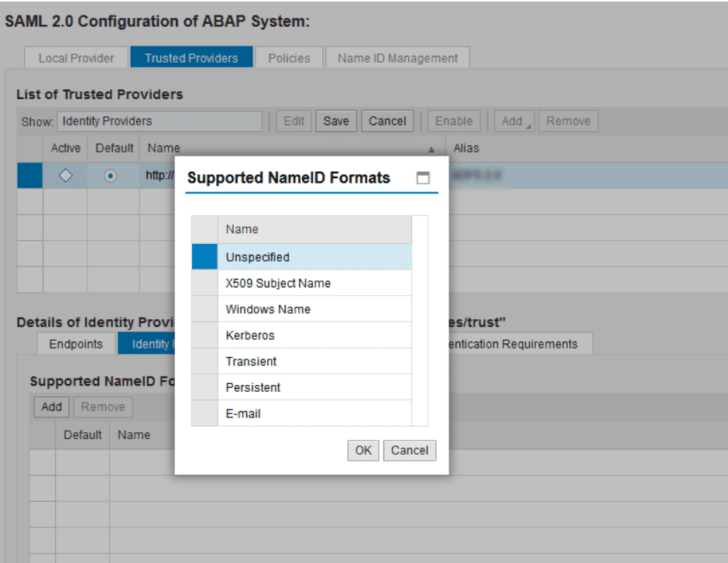This screenshot has width=728, height=563.
Task: Click the active status diamond icon
Action: (x=66, y=176)
